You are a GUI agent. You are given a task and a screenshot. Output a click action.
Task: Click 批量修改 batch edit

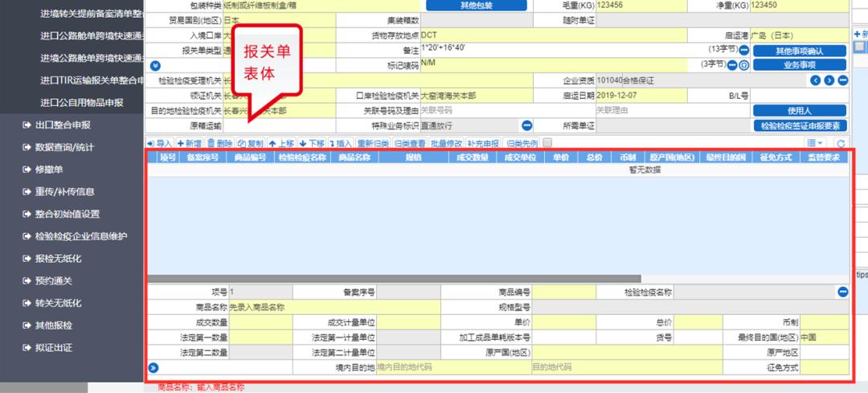[x=447, y=143]
